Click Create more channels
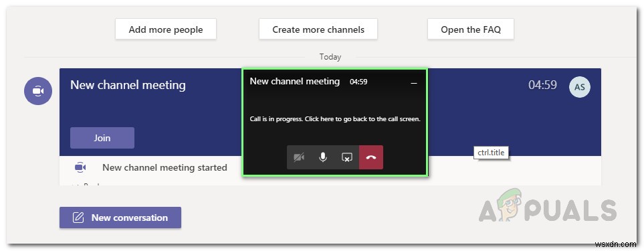This screenshot has width=644, height=251. (x=318, y=29)
